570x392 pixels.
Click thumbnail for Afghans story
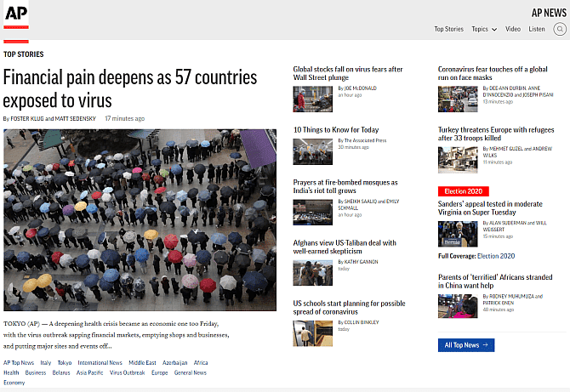(312, 273)
